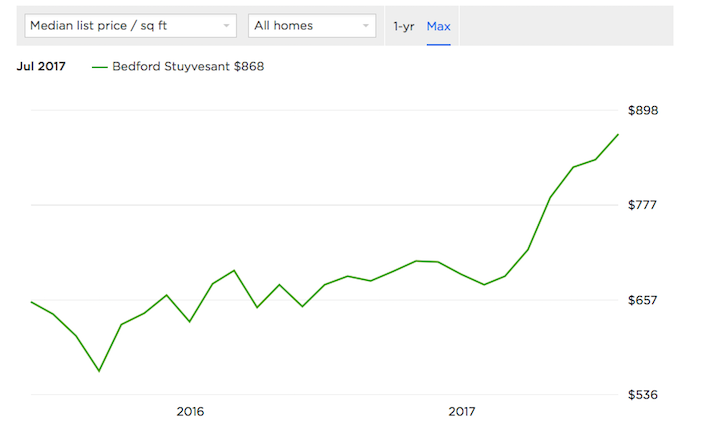706x436 pixels.
Task: Click the $536 axis value
Action: 643,395
